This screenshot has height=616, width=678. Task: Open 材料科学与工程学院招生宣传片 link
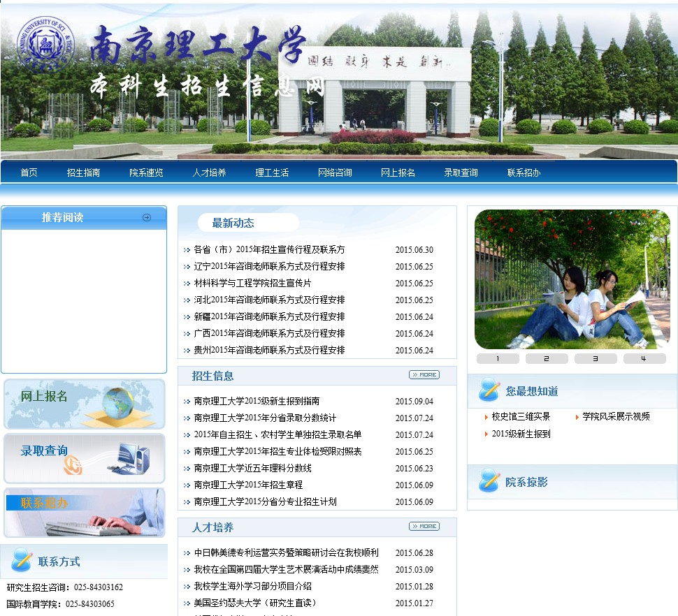252,284
